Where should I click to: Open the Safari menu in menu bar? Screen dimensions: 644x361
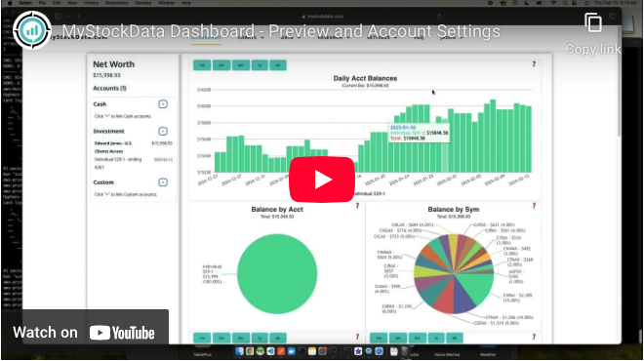25,3
